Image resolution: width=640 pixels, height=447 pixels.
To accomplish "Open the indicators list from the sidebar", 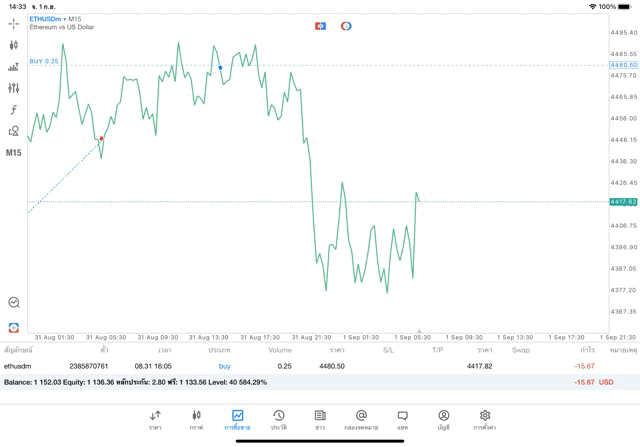I will point(14,67).
